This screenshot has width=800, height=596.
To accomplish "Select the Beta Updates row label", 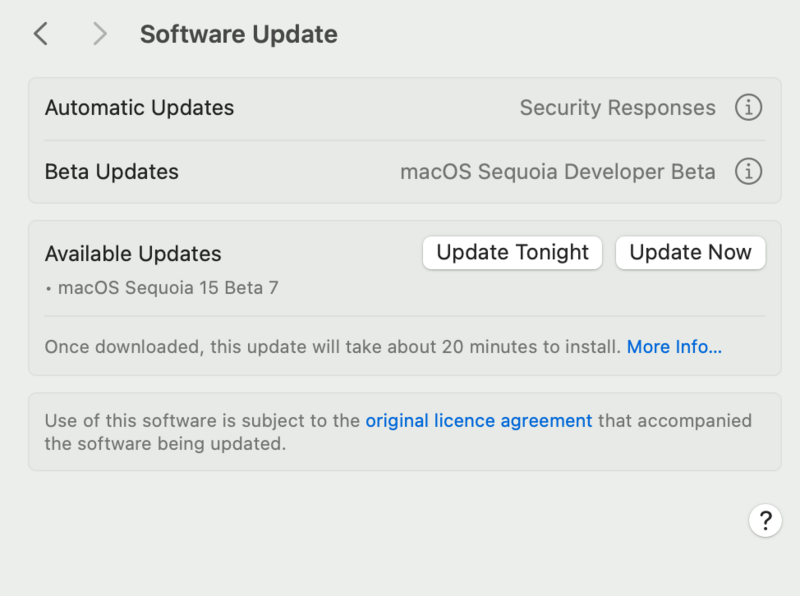I will point(111,172).
